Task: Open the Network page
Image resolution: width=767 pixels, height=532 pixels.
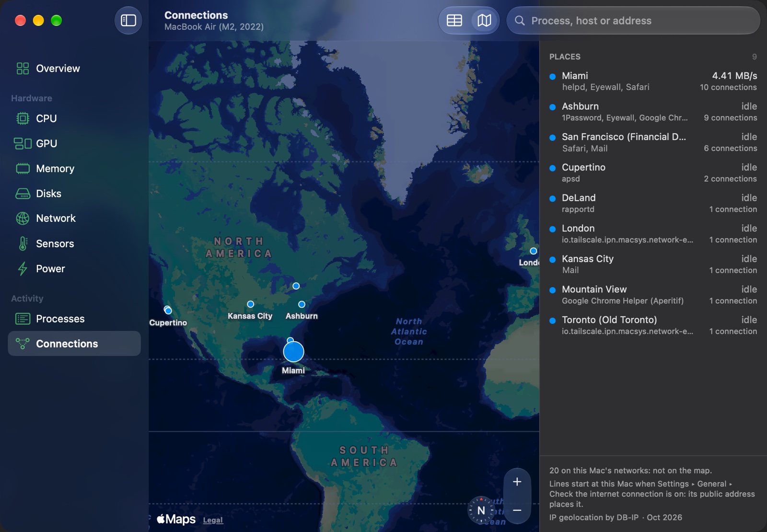Action: (x=74, y=218)
